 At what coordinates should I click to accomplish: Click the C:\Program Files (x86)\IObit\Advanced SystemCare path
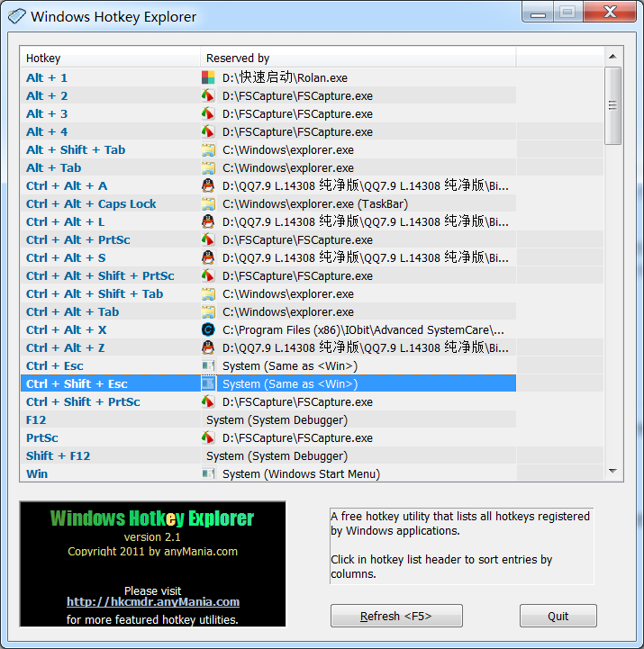[x=363, y=329]
